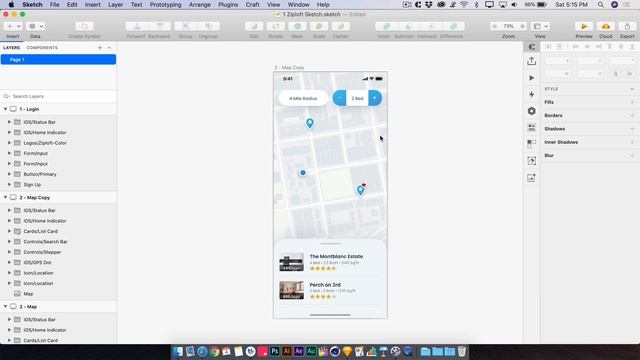
Task: Open the Arrange menu
Action: pos(200,4)
